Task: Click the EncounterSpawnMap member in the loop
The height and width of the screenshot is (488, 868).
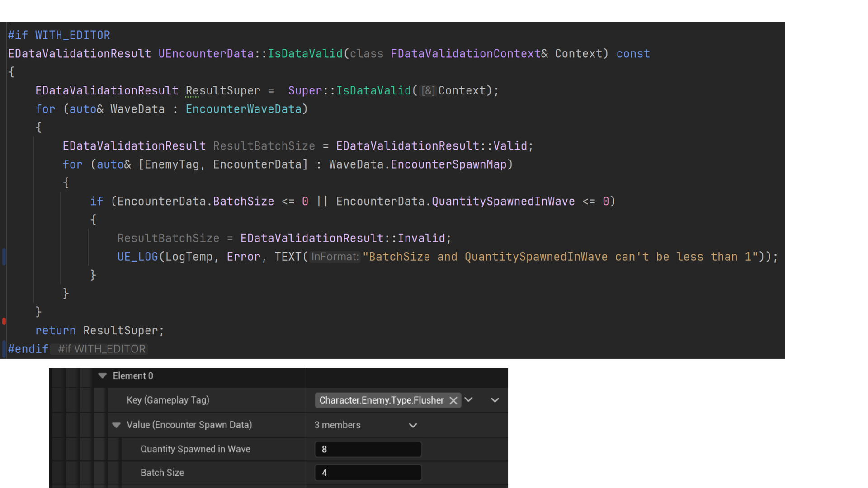Action: tap(448, 164)
